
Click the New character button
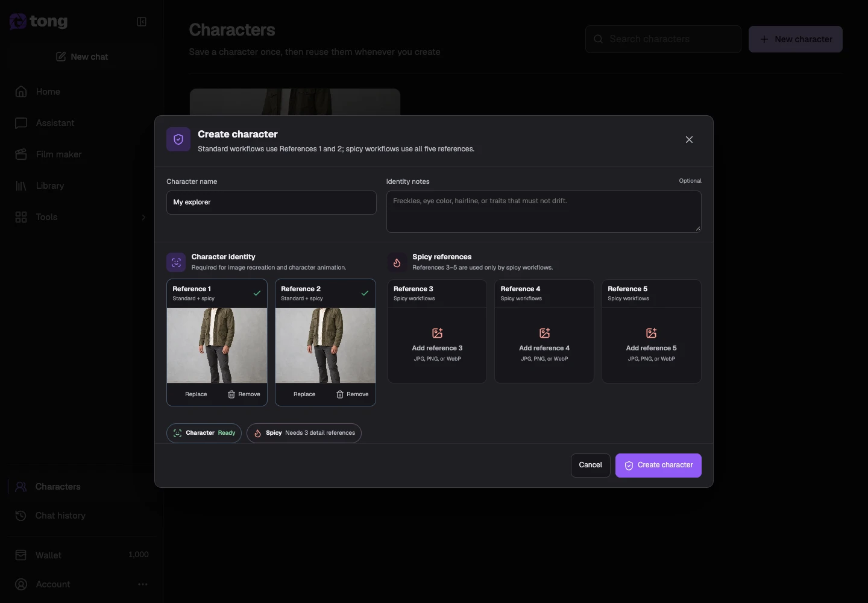coord(796,39)
